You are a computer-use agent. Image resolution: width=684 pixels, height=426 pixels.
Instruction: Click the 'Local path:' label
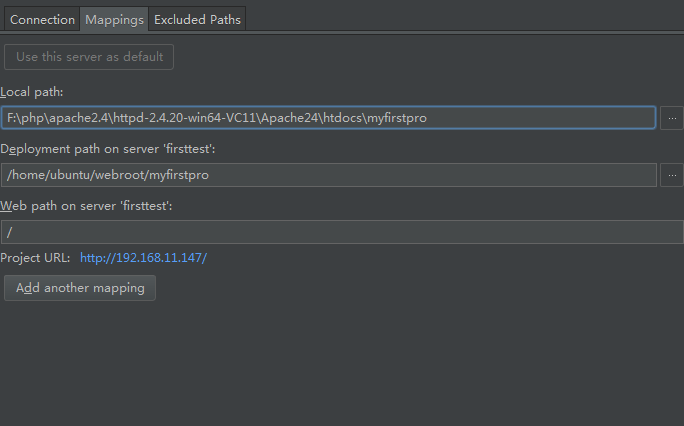(34, 92)
